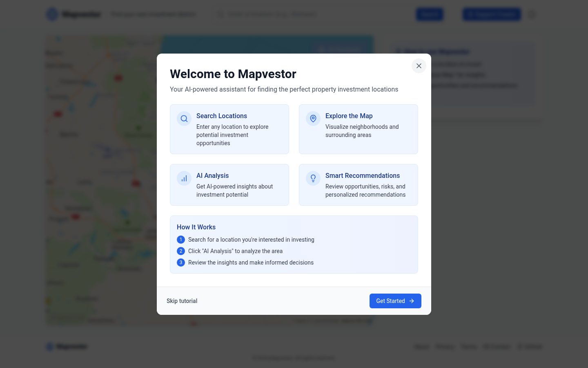Click the step 3 number badge
Image resolution: width=588 pixels, height=368 pixels.
[181, 263]
